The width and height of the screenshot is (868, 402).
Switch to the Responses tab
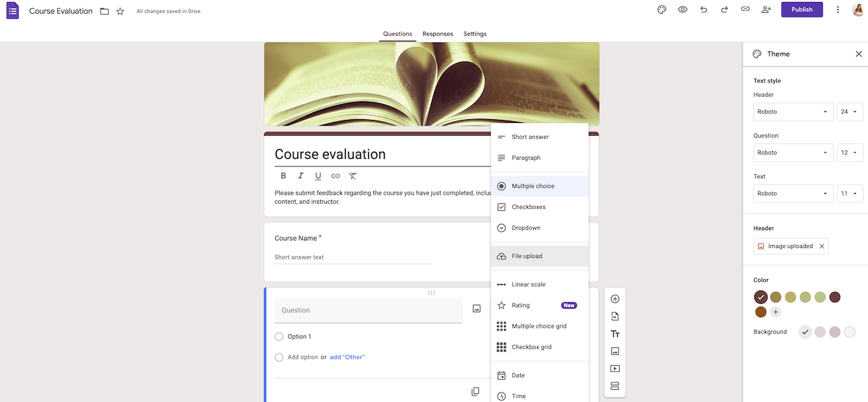438,34
